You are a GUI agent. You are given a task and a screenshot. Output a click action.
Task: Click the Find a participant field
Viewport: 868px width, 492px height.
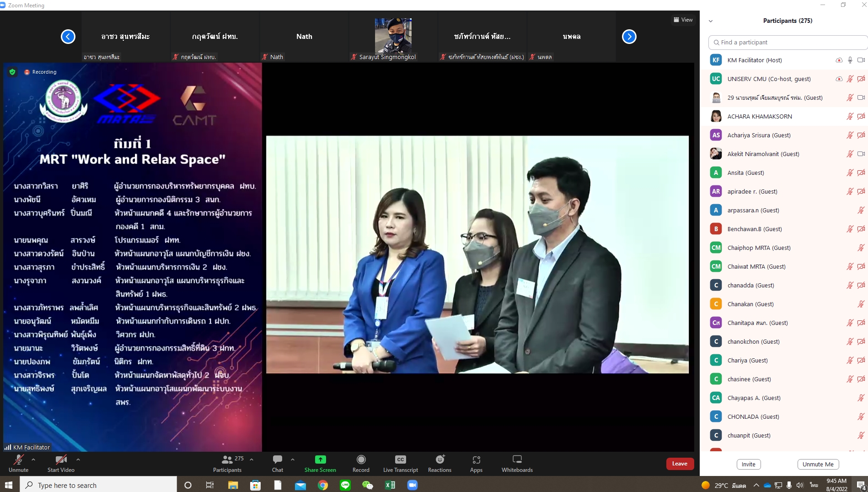pos(788,42)
